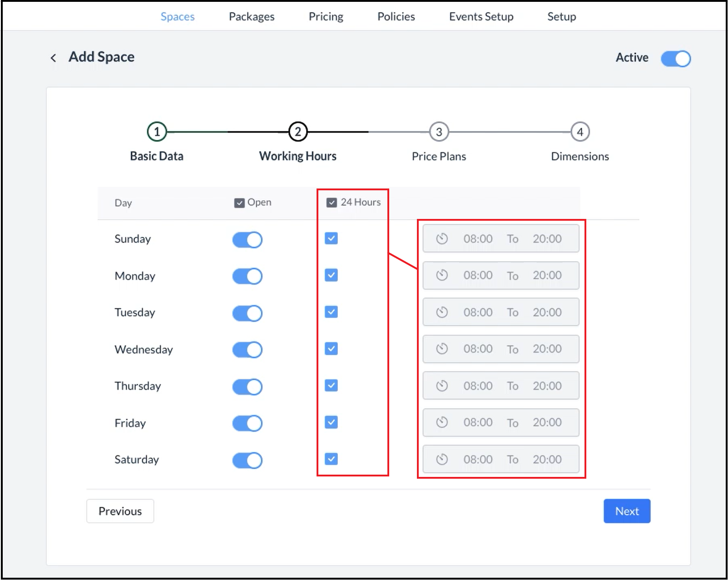Viewport: 728px width, 580px height.
Task: Toggle the Active switch off
Action: (675, 59)
